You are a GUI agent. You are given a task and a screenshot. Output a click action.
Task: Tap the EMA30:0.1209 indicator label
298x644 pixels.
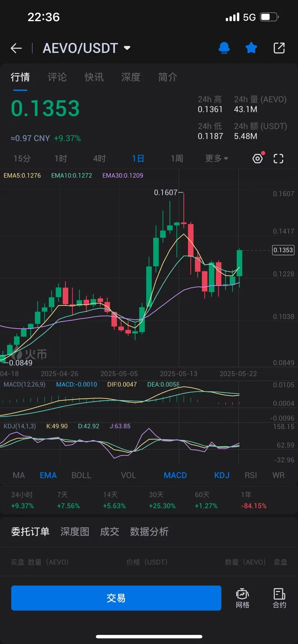click(x=123, y=175)
